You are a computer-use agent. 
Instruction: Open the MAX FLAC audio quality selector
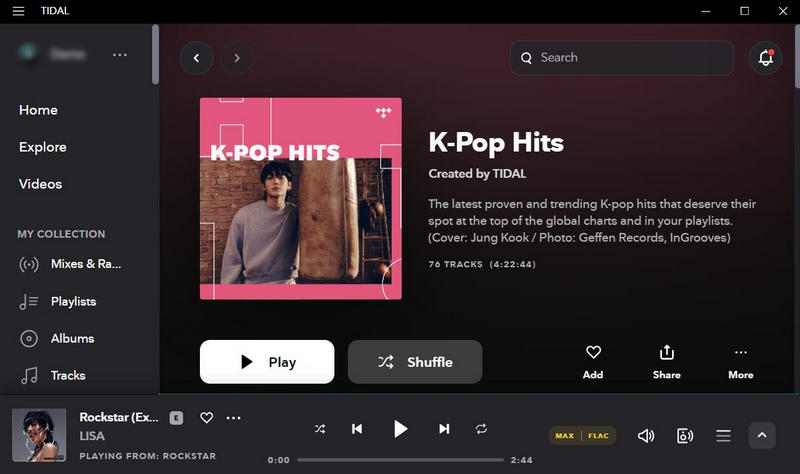click(x=582, y=436)
